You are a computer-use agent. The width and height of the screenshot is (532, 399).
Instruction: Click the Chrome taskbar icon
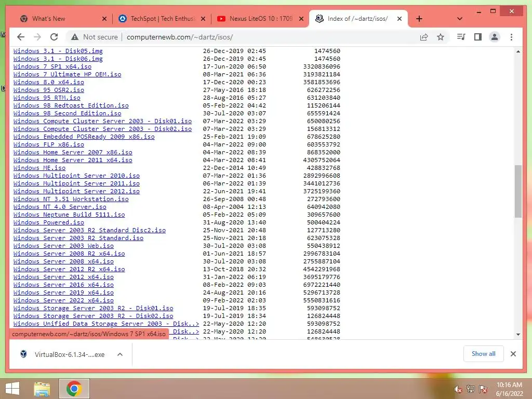click(74, 389)
